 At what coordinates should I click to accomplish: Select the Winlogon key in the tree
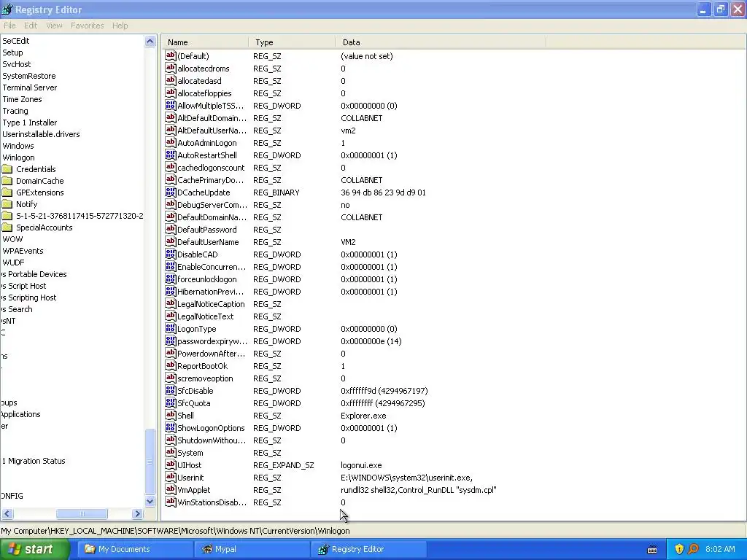click(18, 157)
